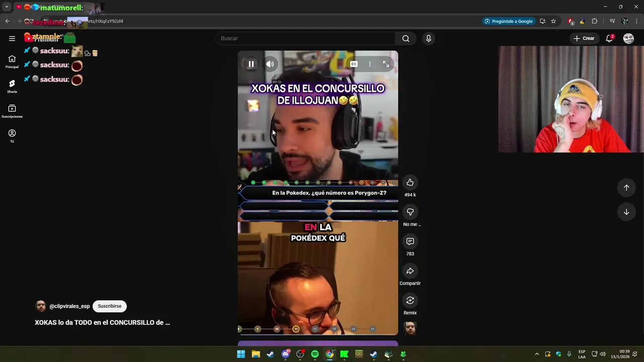The image size is (644, 362).
Task: Open YouTube notifications bell
Action: click(x=609, y=38)
